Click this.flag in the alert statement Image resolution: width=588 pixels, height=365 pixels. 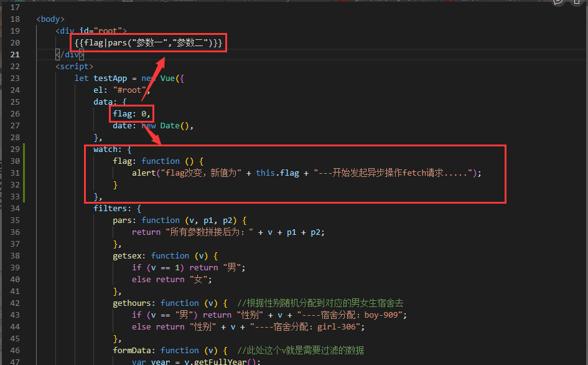tap(278, 173)
